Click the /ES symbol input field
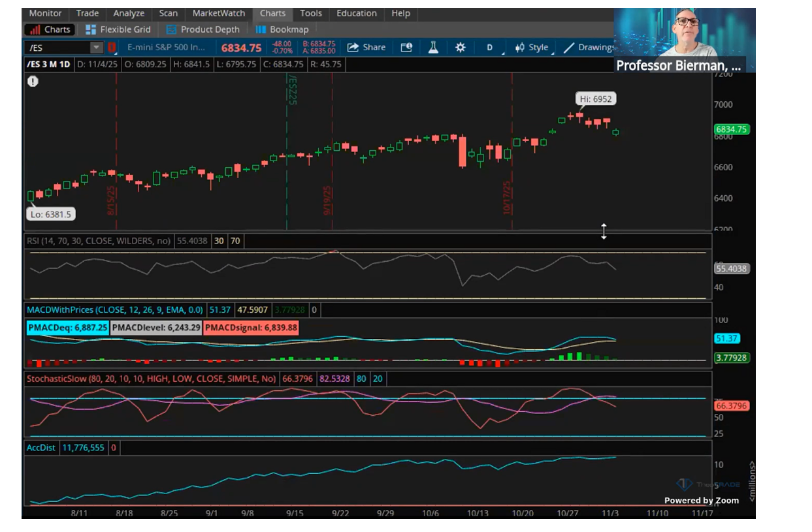812x532 pixels. [57, 48]
